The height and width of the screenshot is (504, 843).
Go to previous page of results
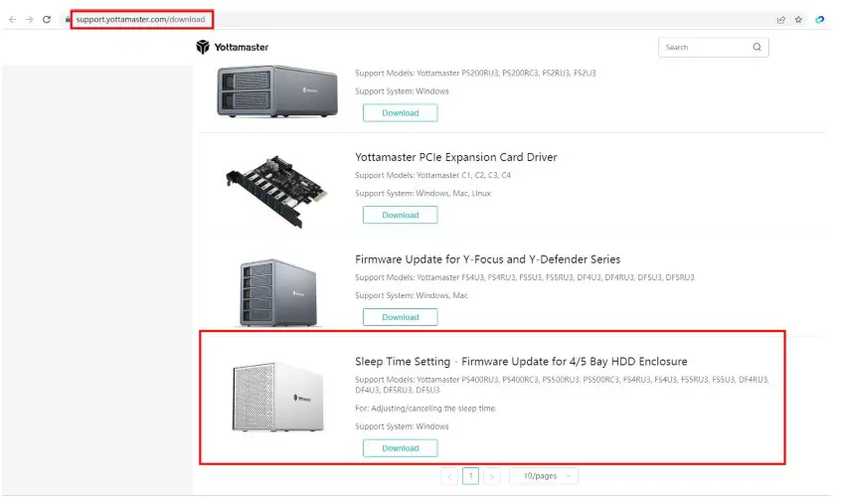[449, 476]
